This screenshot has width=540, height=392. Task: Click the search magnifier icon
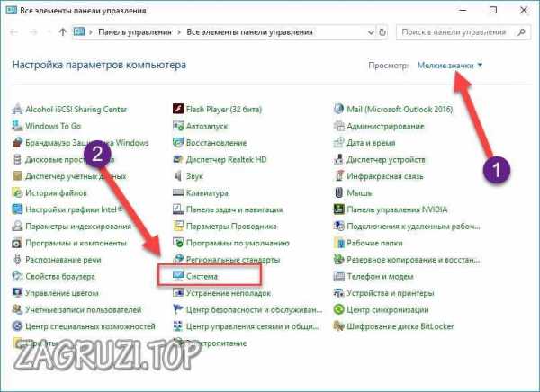point(521,32)
